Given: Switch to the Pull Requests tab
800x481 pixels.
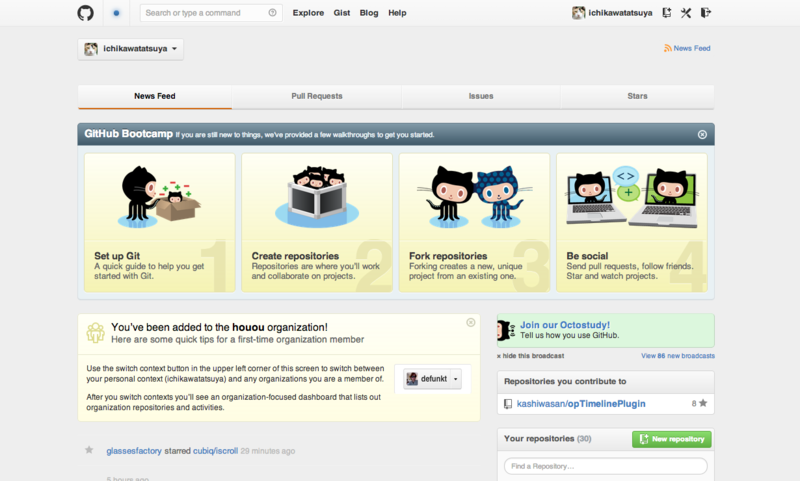Looking at the screenshot, I should pos(317,96).
